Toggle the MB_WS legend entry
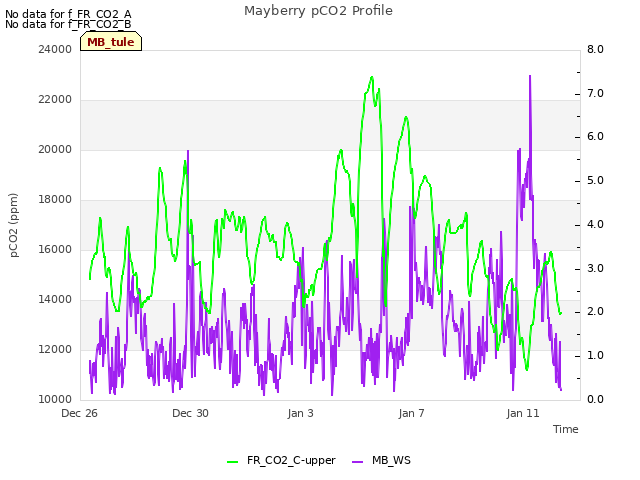Image resolution: width=640 pixels, height=480 pixels. [x=381, y=460]
